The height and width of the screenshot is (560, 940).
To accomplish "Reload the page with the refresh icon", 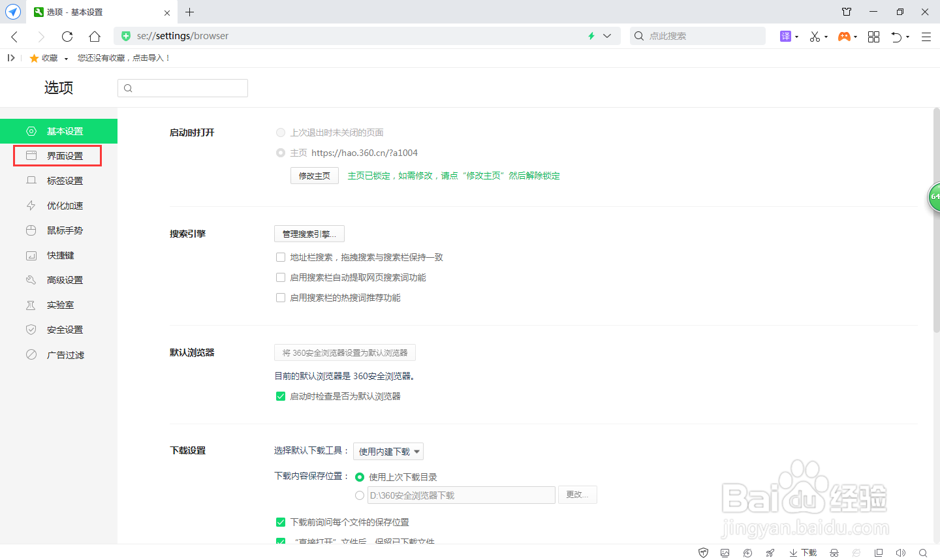I will pyautogui.click(x=67, y=37).
